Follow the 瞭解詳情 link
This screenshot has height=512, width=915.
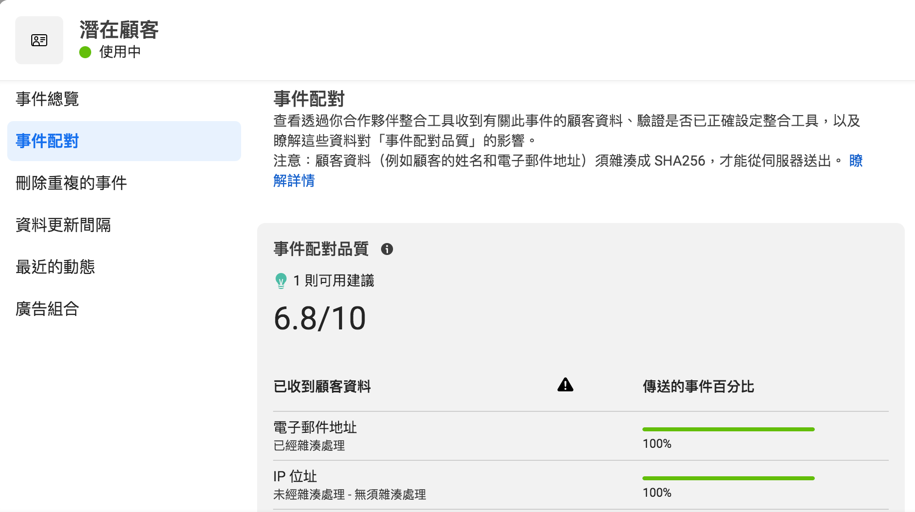click(x=294, y=181)
